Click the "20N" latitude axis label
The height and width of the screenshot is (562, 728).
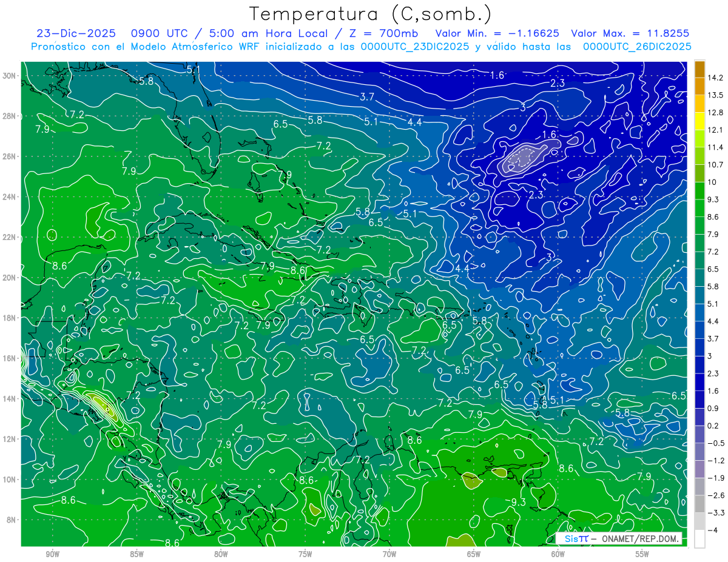[x=10, y=277]
